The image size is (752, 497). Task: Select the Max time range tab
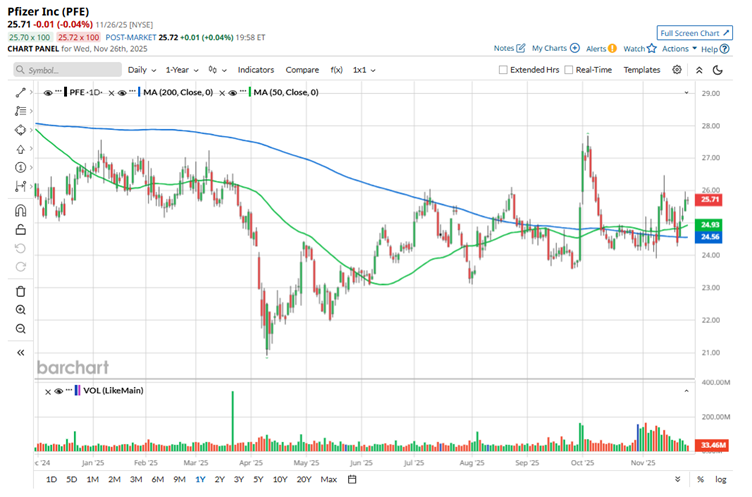point(329,479)
